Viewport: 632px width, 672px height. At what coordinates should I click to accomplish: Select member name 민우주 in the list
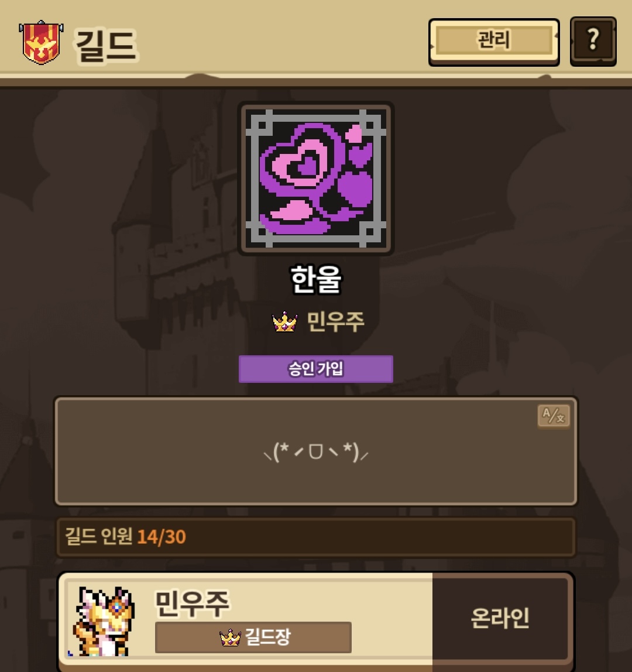click(x=192, y=603)
